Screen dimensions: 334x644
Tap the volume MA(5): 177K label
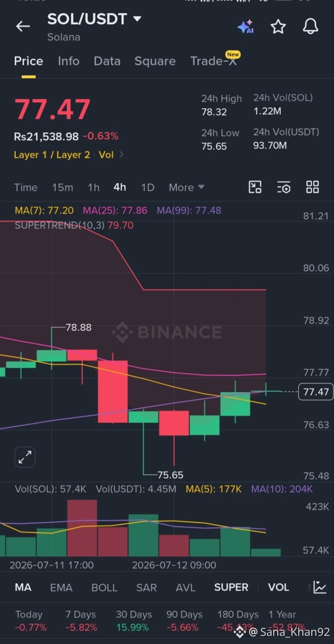click(x=214, y=489)
